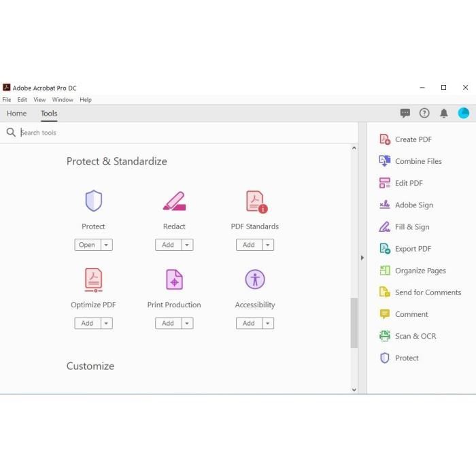
Task: Open the File menu
Action: pyautogui.click(x=6, y=99)
